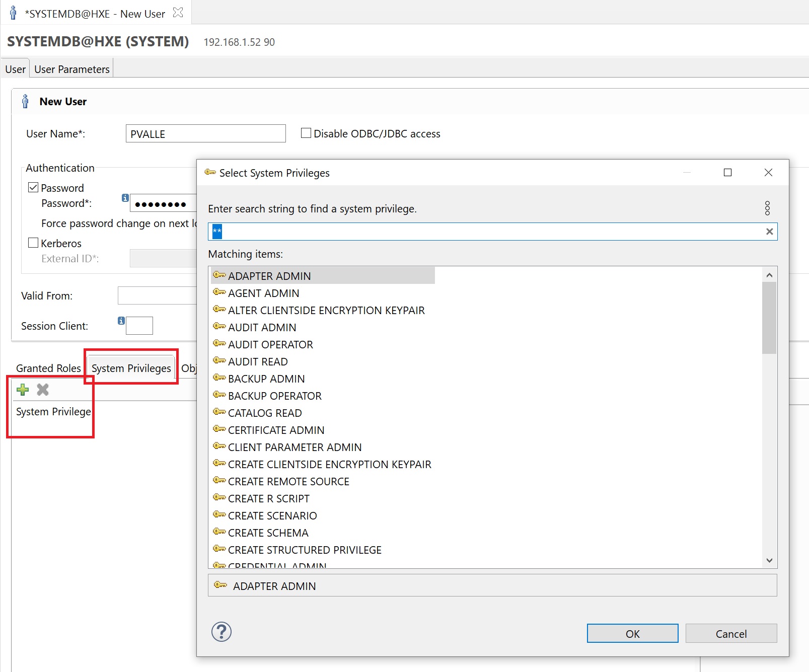The image size is (809, 672).
Task: Close the New User editor tab
Action: (178, 13)
